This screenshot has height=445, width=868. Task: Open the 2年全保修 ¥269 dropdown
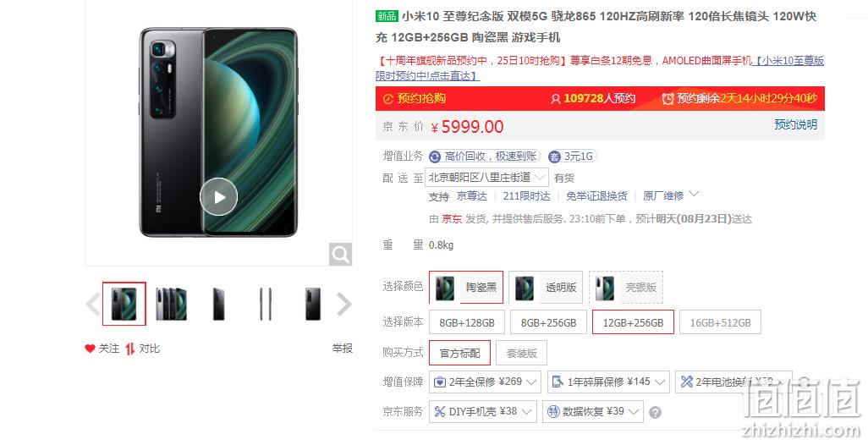485,382
